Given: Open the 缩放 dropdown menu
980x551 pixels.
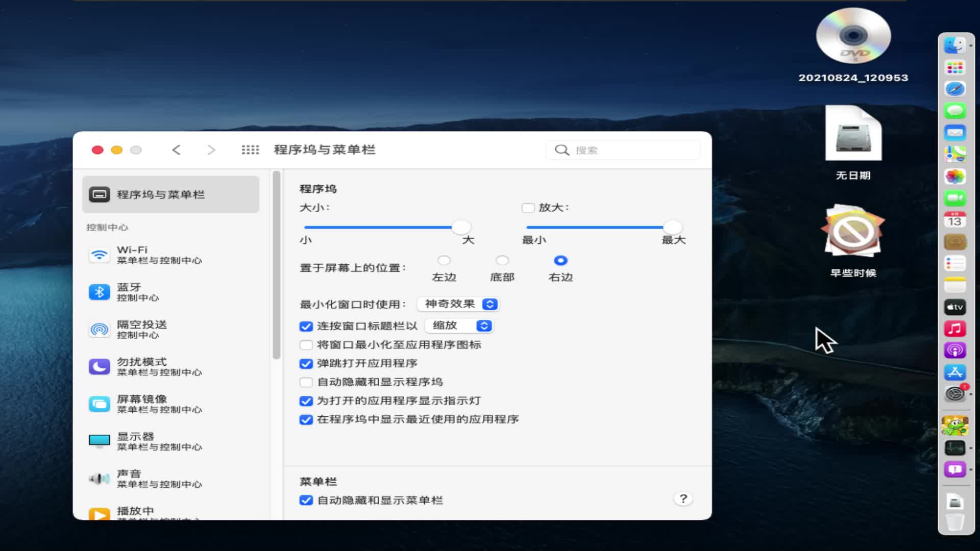Looking at the screenshot, I should point(458,325).
